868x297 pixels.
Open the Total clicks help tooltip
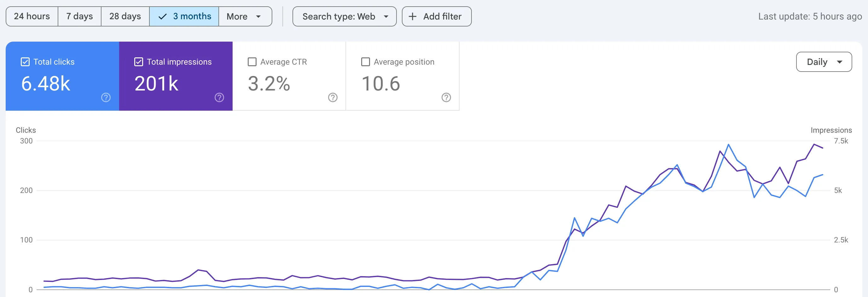click(x=106, y=97)
